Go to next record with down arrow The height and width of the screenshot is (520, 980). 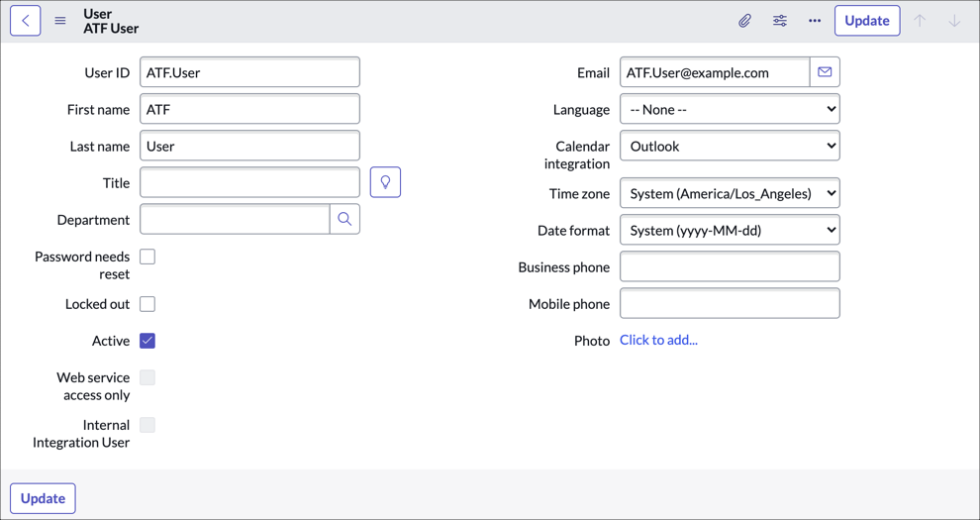954,21
